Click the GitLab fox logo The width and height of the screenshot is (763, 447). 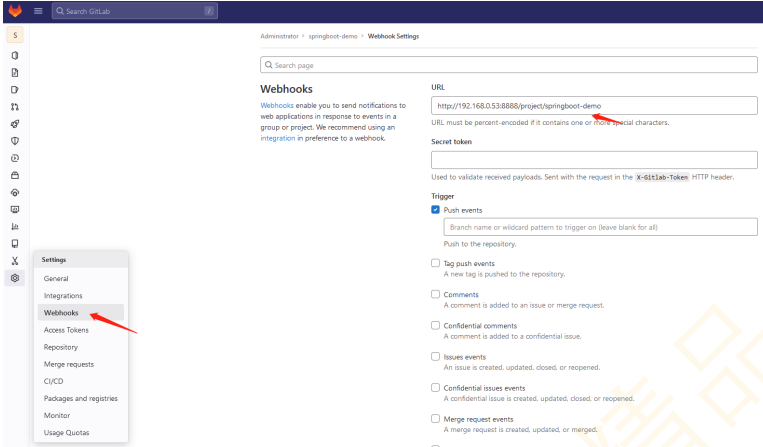point(15,11)
